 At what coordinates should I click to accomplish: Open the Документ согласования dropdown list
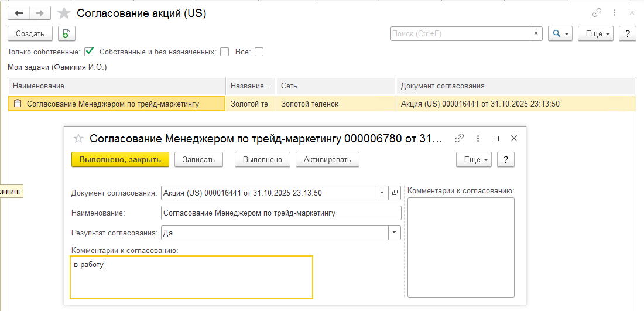pyautogui.click(x=382, y=193)
